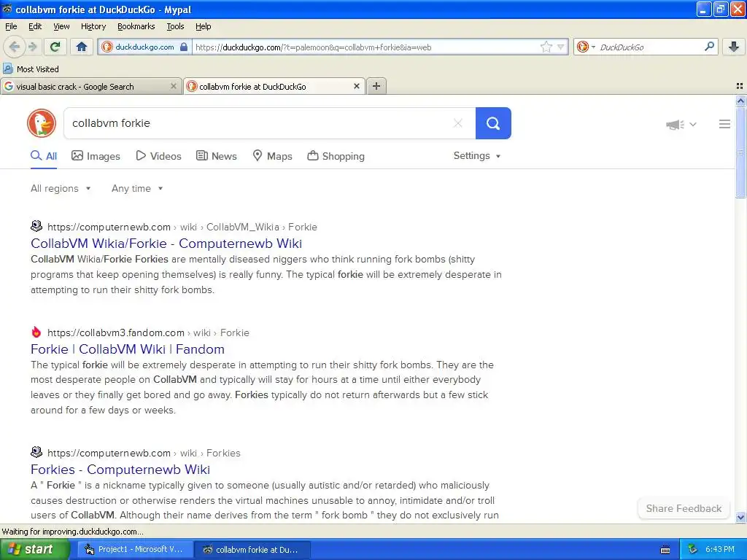Reload the page with the refresh icon
The width and height of the screenshot is (747, 560).
tap(55, 47)
